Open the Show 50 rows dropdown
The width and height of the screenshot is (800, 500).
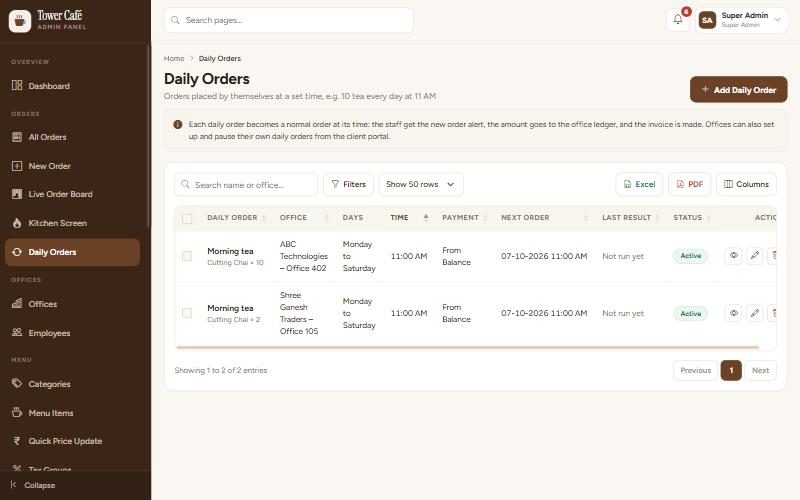[421, 184]
